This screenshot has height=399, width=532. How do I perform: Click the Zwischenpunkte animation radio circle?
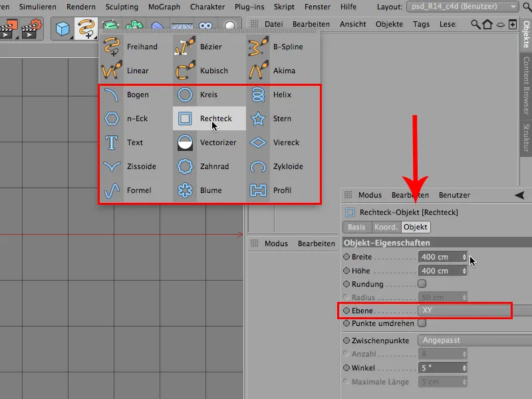346,340
